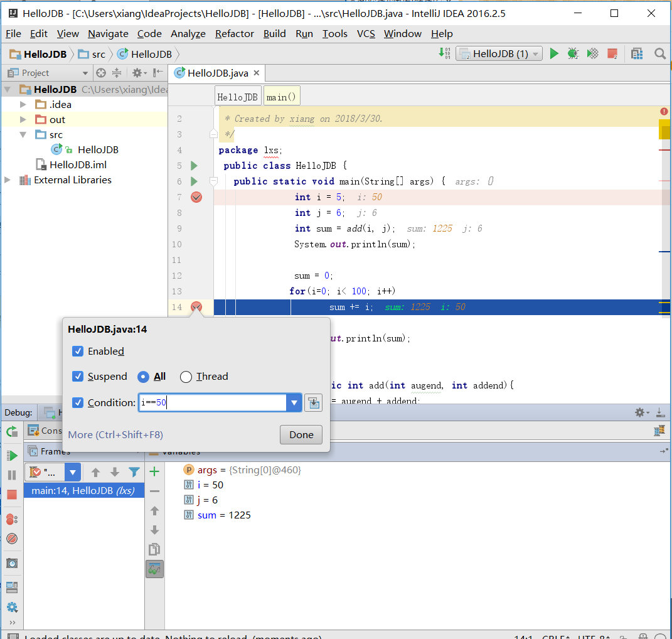Click the filter frames funnel icon
This screenshot has width=672, height=639.
point(134,472)
